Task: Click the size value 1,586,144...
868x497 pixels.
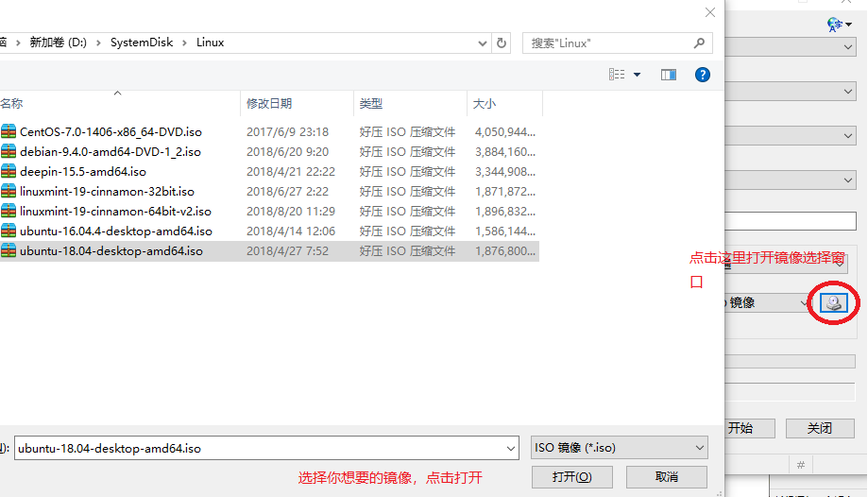Action: click(x=505, y=231)
